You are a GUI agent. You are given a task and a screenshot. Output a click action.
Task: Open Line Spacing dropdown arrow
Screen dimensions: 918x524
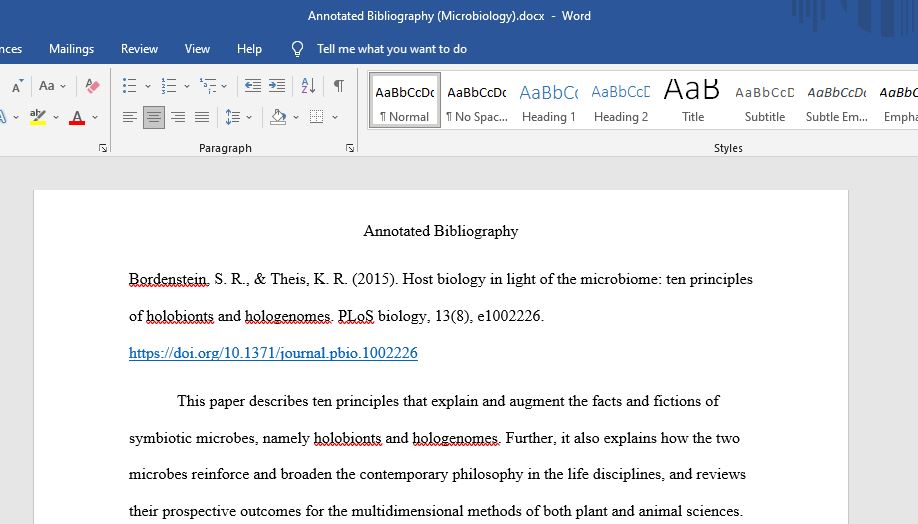coord(249,118)
